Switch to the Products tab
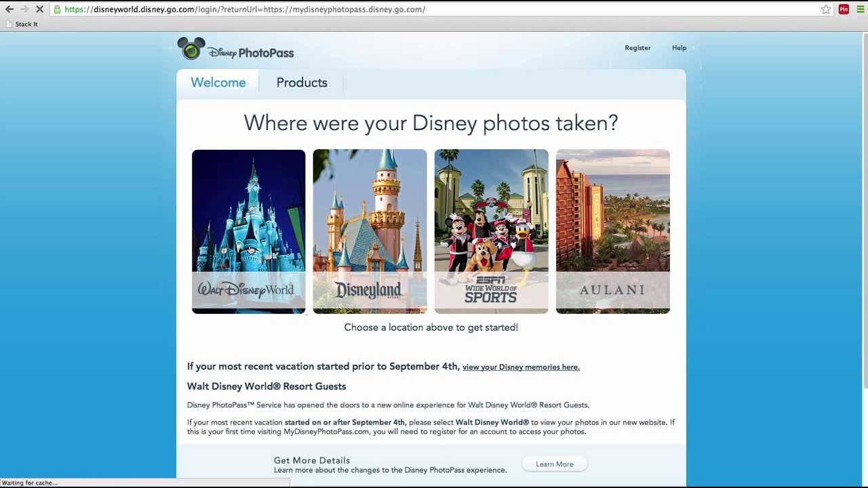Screen dimensions: 868x488 [302, 83]
